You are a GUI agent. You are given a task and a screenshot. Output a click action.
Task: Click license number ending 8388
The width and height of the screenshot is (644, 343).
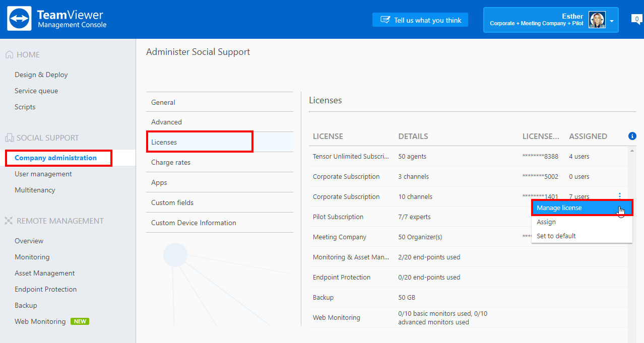point(540,156)
